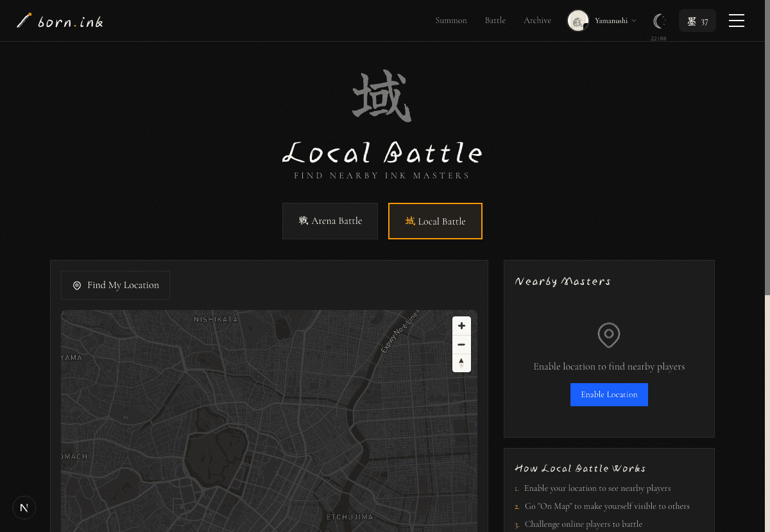Click the blue Enable Location button
The height and width of the screenshot is (532, 770).
coord(609,395)
